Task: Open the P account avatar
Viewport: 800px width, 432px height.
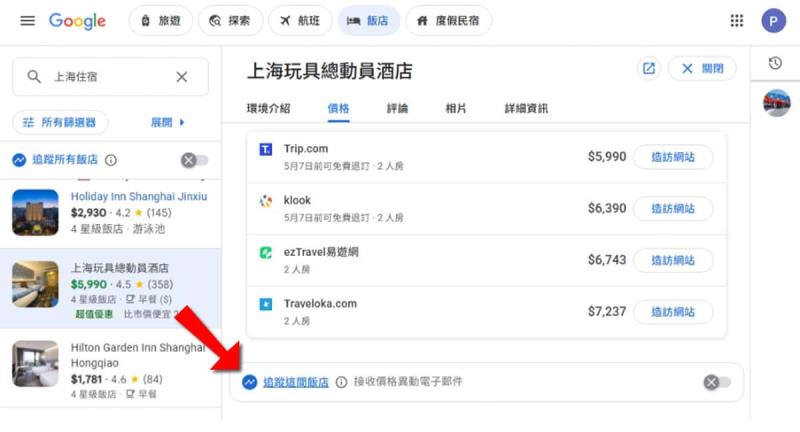Action: coord(773,21)
